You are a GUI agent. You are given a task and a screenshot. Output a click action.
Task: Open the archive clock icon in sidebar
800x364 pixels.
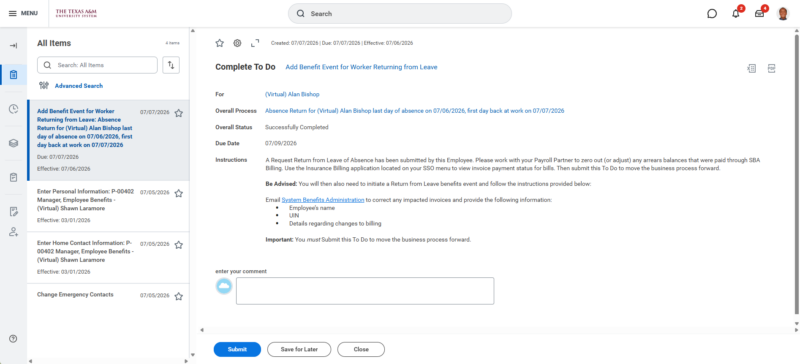pos(13,109)
